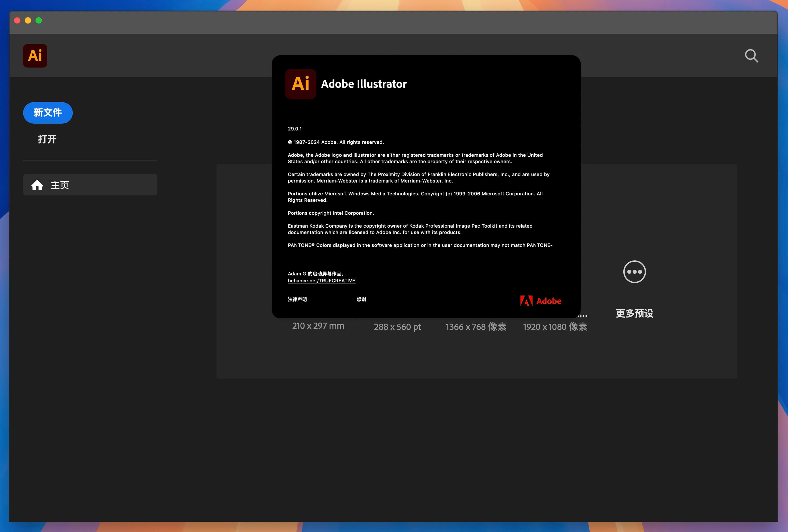Viewport: 788px width, 532px height.
Task: Click the Ai logo in the About dialog
Action: 301,84
